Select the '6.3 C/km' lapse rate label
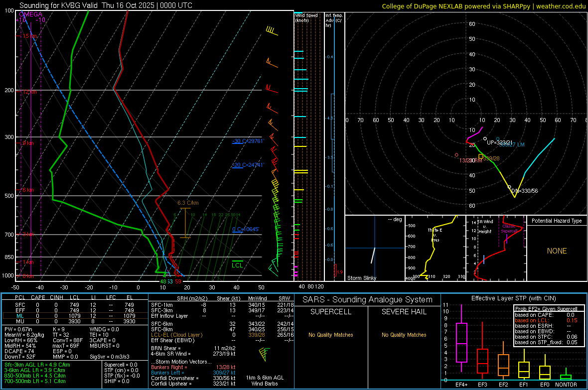This screenshot has height=390, width=588. tap(188, 203)
